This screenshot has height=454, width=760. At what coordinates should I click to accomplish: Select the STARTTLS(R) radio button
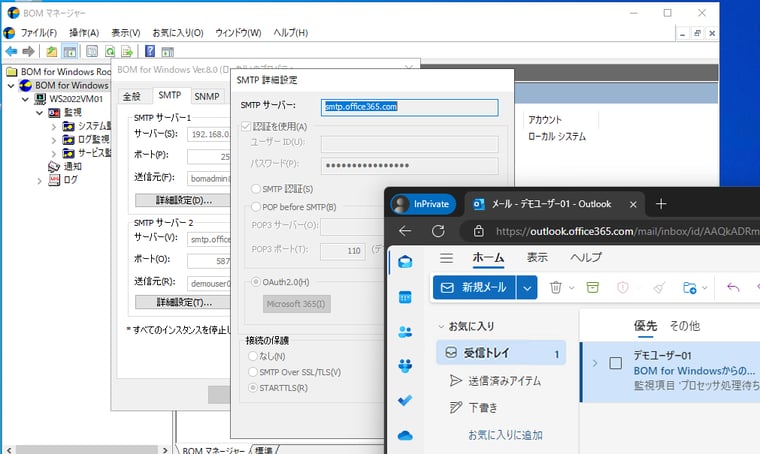tap(253, 388)
